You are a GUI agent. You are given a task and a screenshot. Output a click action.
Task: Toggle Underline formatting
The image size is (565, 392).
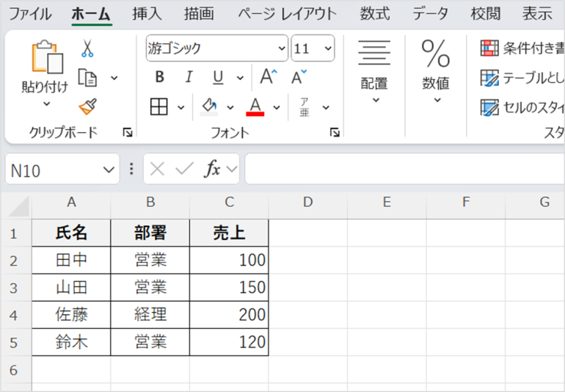(218, 77)
